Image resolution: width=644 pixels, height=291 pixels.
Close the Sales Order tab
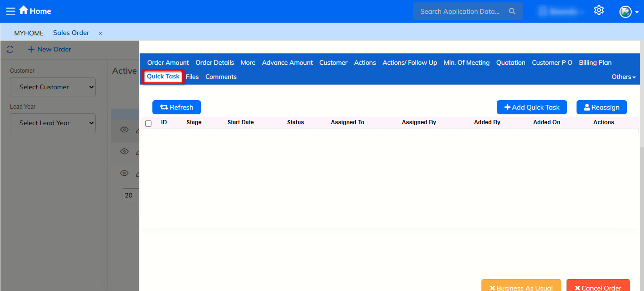tap(100, 34)
